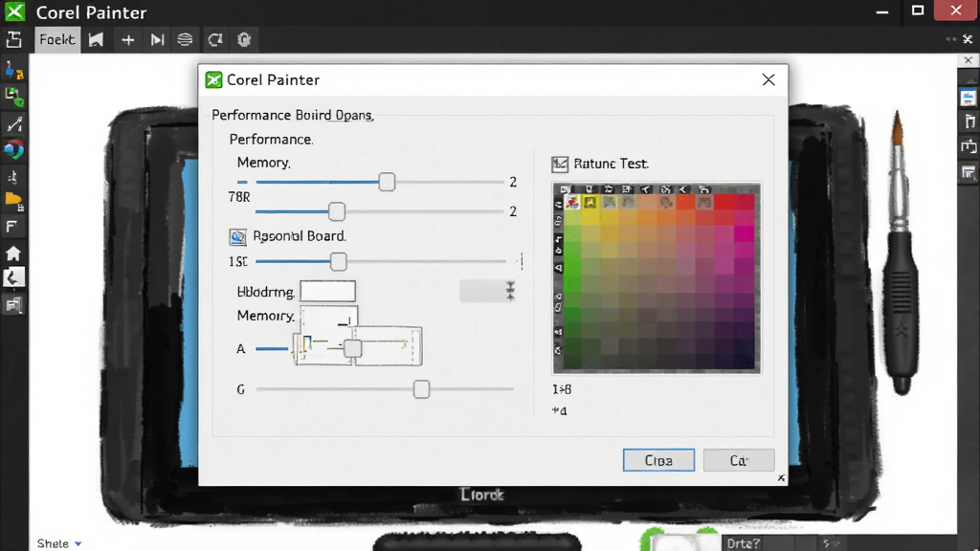Viewport: 980px width, 551px height.
Task: Close the top toolbar strip with X
Action: click(968, 39)
